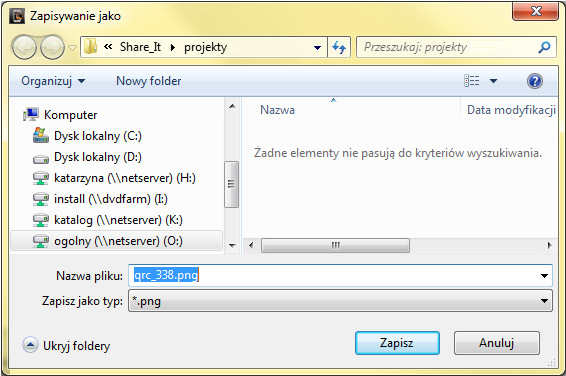Click the file list horizontal scrollbar thumb
The height and width of the screenshot is (376, 566).
pos(335,245)
